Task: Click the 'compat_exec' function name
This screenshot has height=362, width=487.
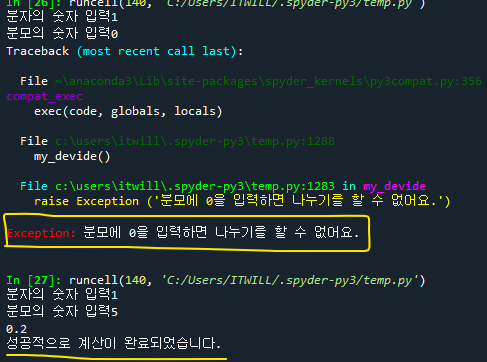Action: [44, 96]
